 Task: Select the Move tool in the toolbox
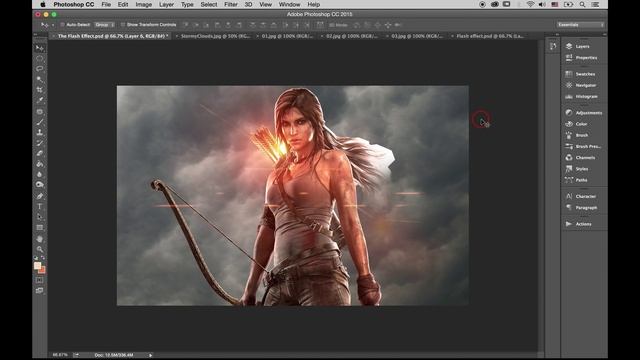point(40,48)
